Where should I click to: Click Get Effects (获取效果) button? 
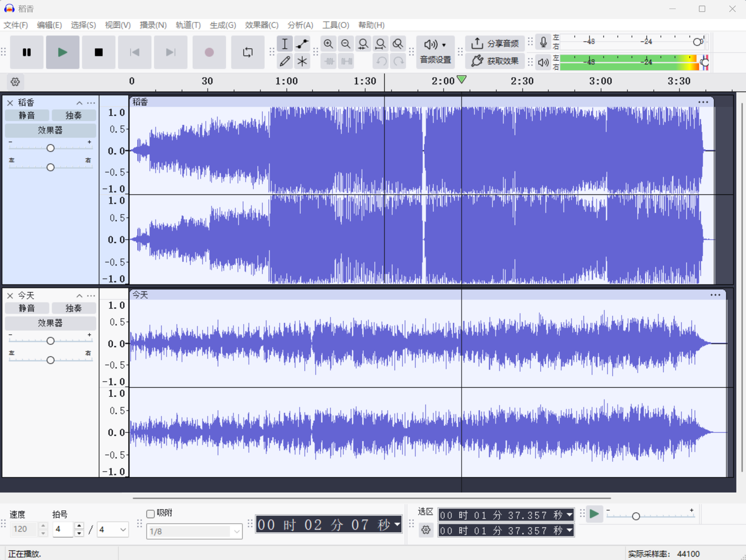pos(495,61)
